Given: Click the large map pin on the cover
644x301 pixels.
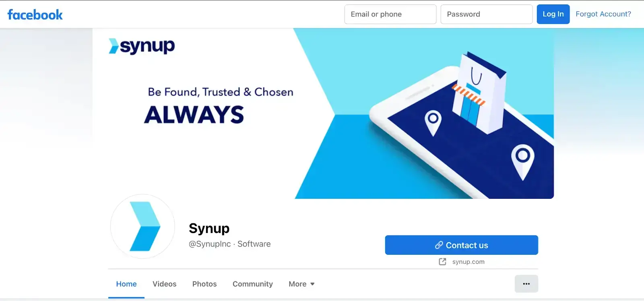Looking at the screenshot, I should point(522,162).
